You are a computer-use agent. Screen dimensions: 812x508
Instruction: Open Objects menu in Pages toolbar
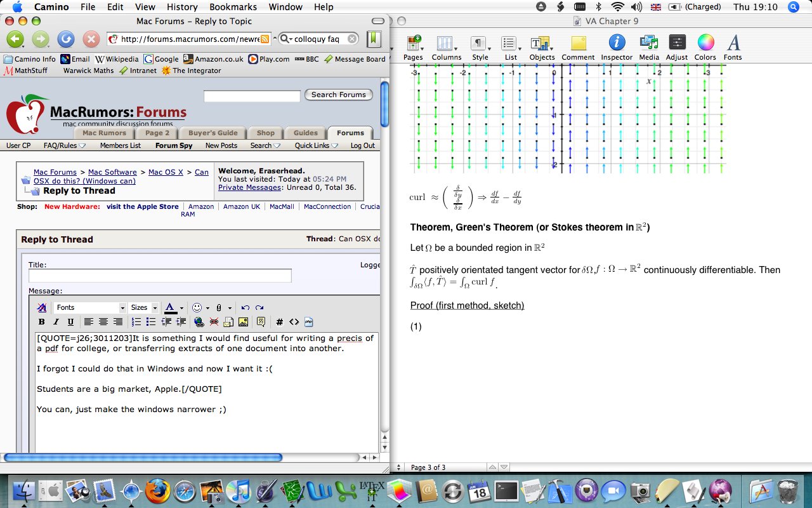pos(542,48)
